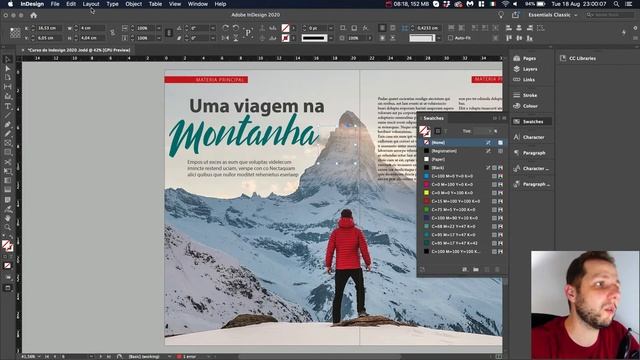Click the Flip Horizontal icon
This screenshot has height=360, width=640.
pos(226,38)
